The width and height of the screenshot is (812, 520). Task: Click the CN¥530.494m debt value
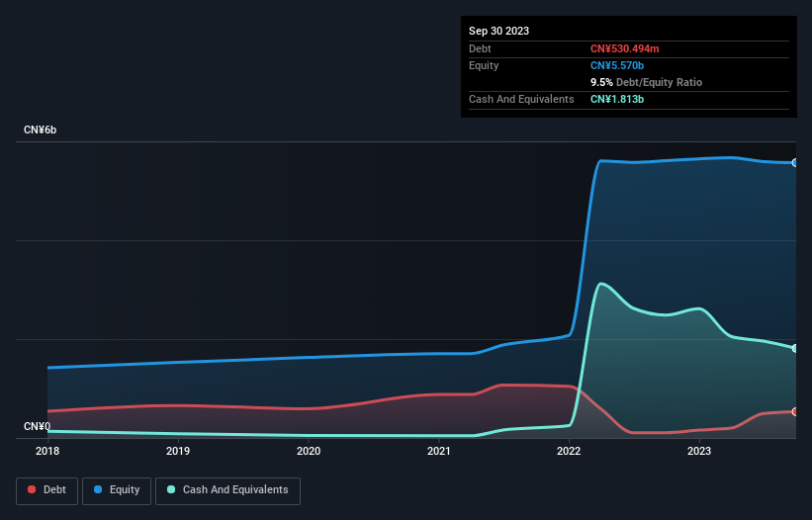pyautogui.click(x=624, y=48)
